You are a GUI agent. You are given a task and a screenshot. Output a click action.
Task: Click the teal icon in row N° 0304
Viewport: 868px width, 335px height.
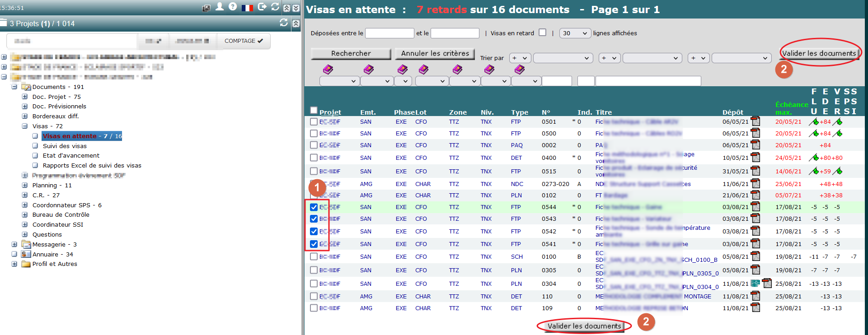[x=755, y=283]
